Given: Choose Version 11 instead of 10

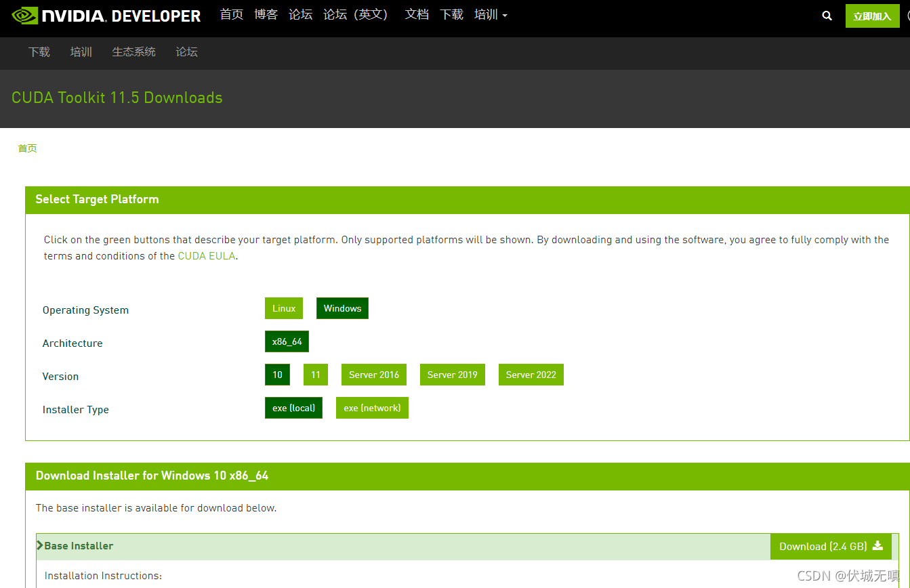Looking at the screenshot, I should click(315, 374).
